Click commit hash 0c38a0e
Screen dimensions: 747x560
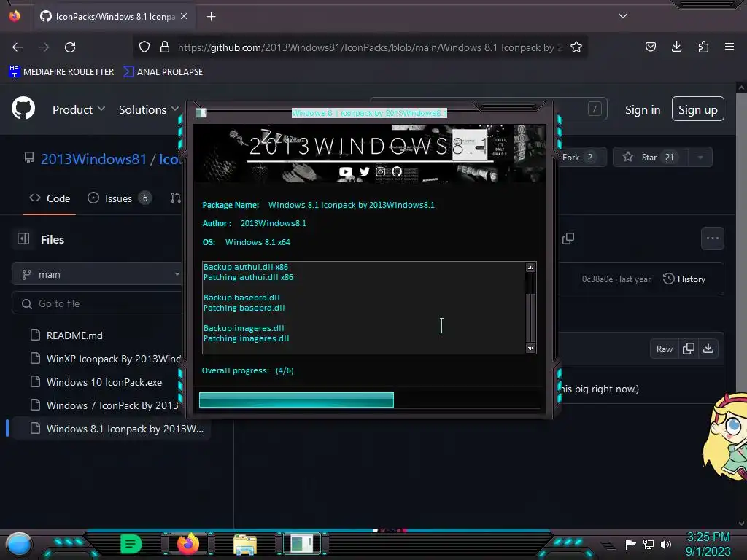point(597,279)
